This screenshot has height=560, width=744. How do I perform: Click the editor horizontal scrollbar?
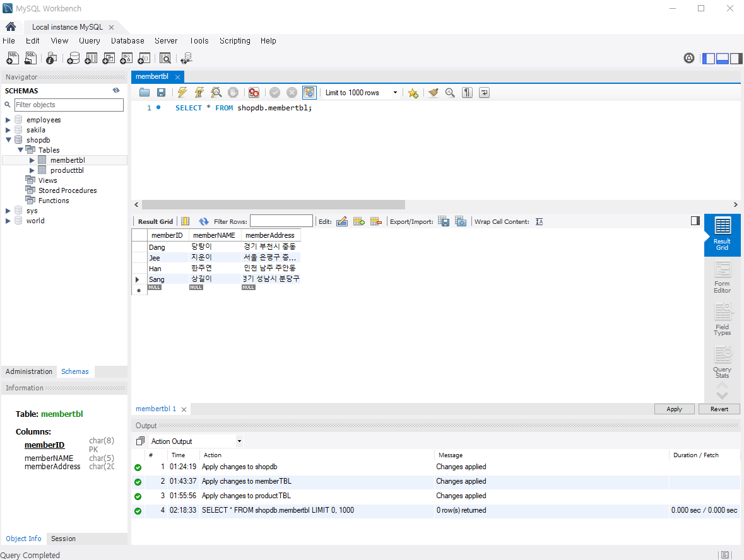pyautogui.click(x=273, y=204)
